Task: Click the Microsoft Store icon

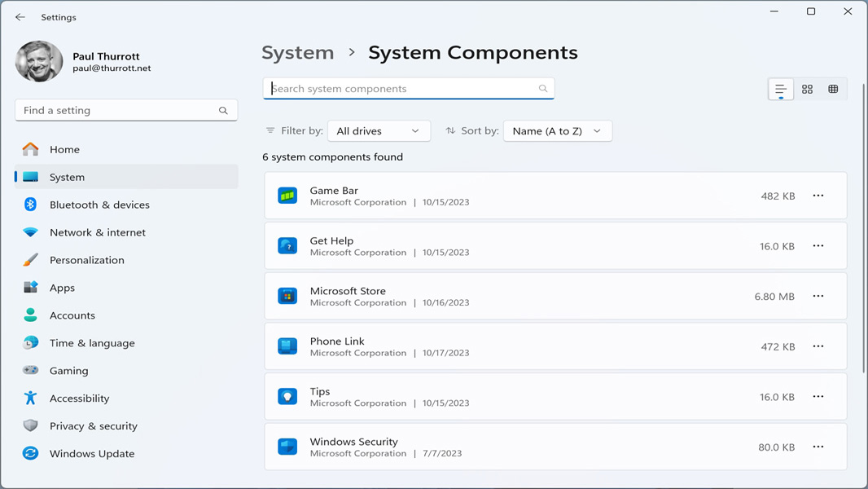Action: tap(287, 296)
